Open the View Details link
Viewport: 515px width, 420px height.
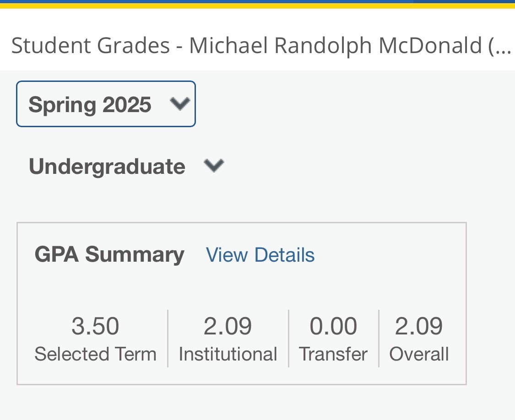click(260, 255)
